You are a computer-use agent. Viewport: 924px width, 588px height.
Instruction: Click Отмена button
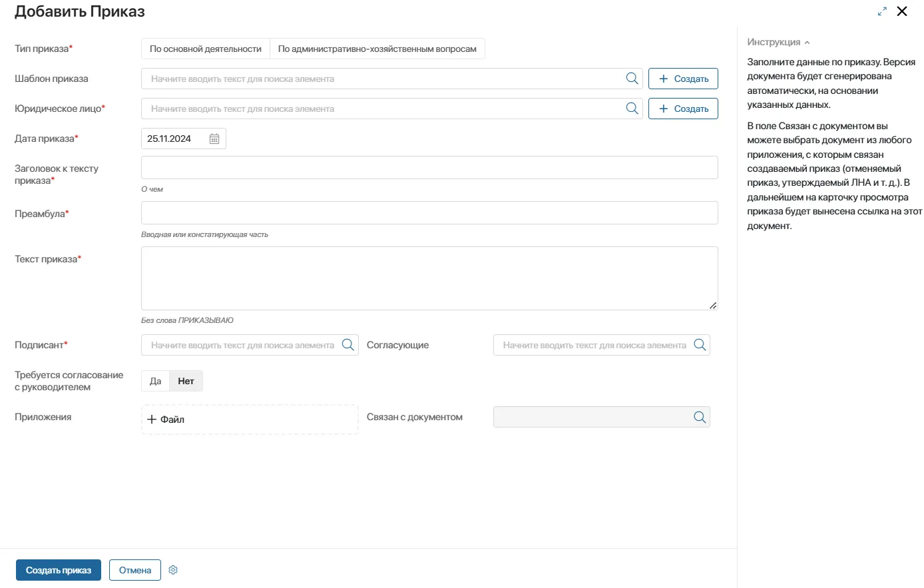point(135,570)
